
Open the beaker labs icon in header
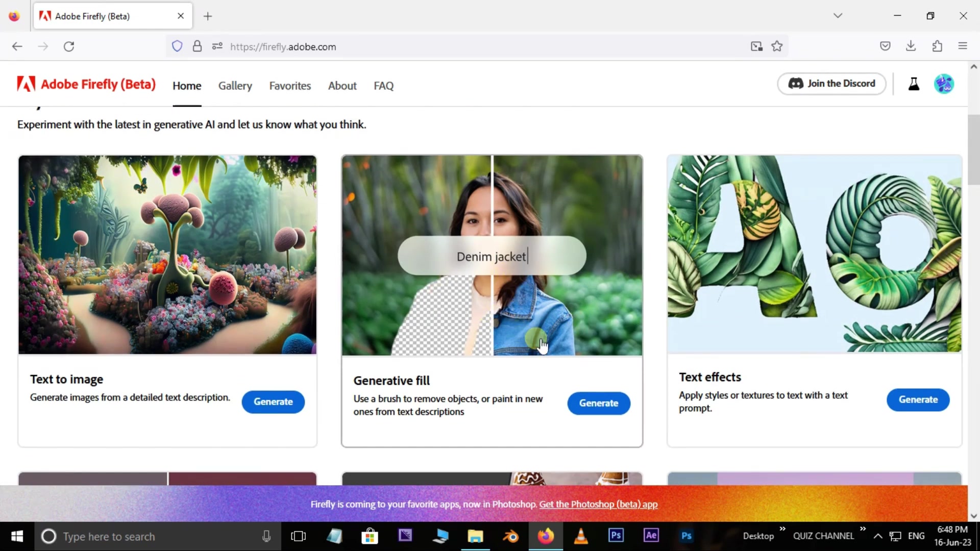click(914, 84)
